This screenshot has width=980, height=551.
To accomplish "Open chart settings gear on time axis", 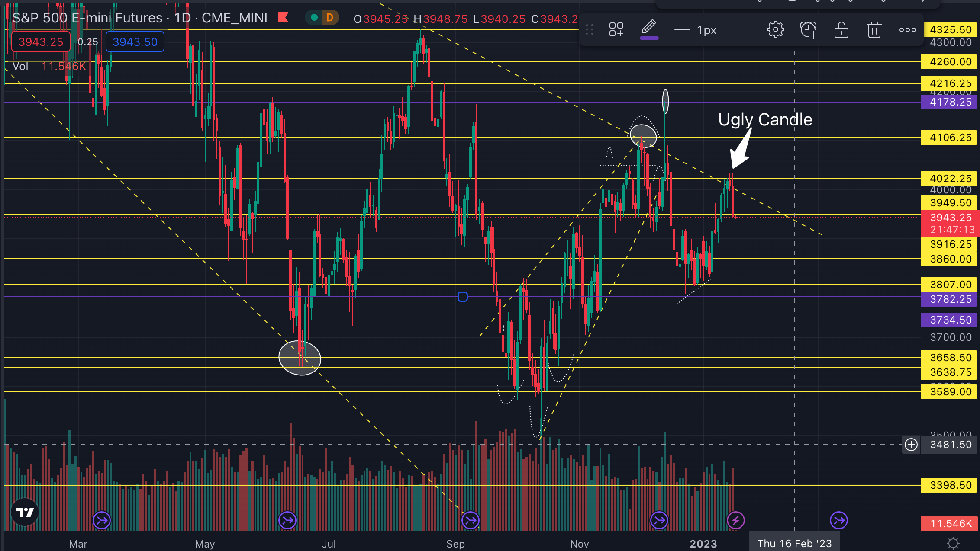I will (953, 543).
